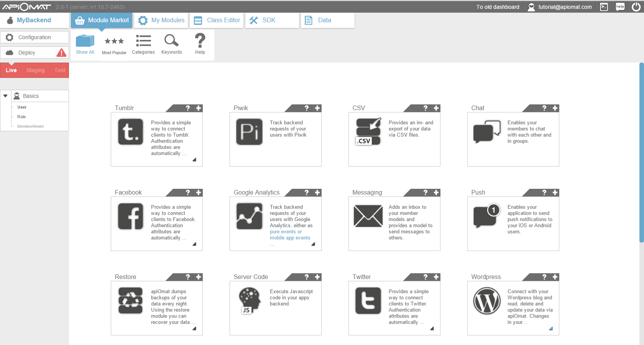Select the Live environment
Viewport: 644px width, 345px height.
[11, 70]
